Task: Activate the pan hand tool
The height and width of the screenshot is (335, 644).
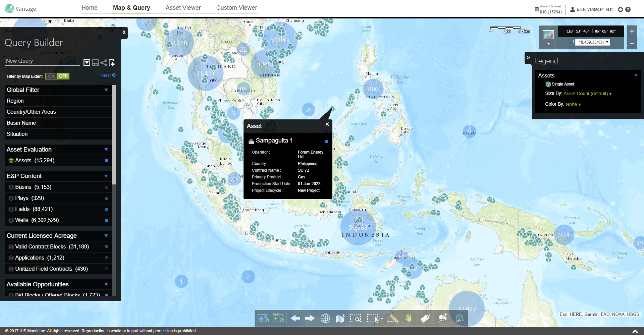Action: click(408, 318)
